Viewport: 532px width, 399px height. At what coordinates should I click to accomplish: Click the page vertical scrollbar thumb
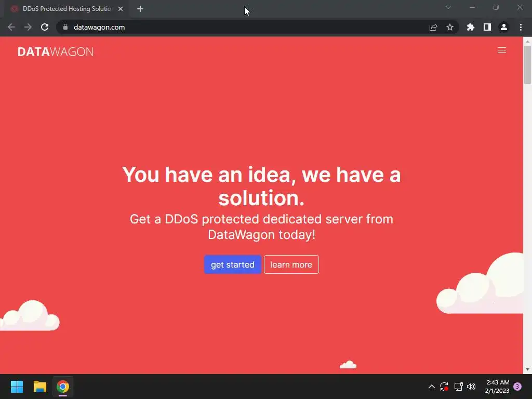point(527,64)
